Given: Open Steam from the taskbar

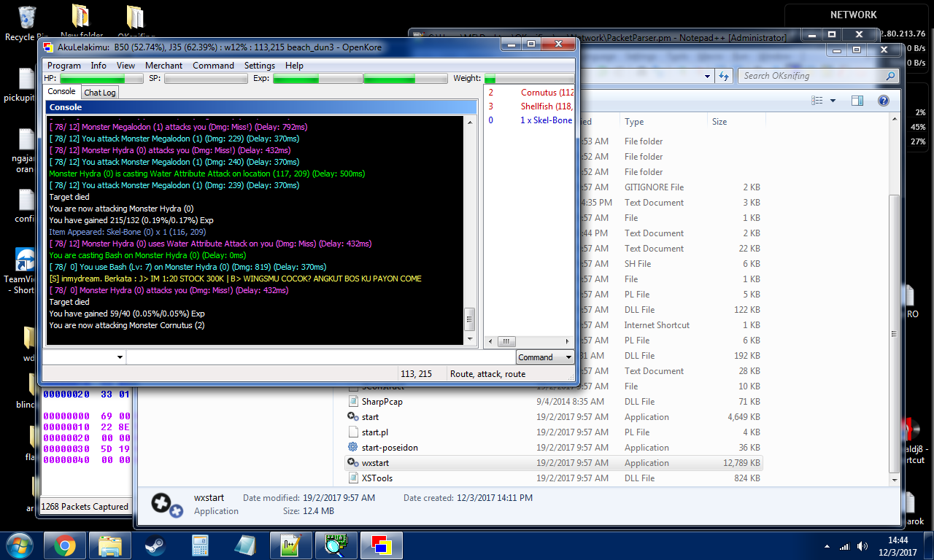Looking at the screenshot, I should tap(155, 545).
